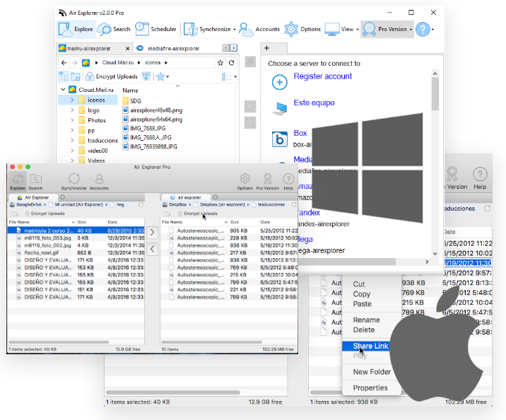Click Explore cloud icon in Mac window

(18, 178)
